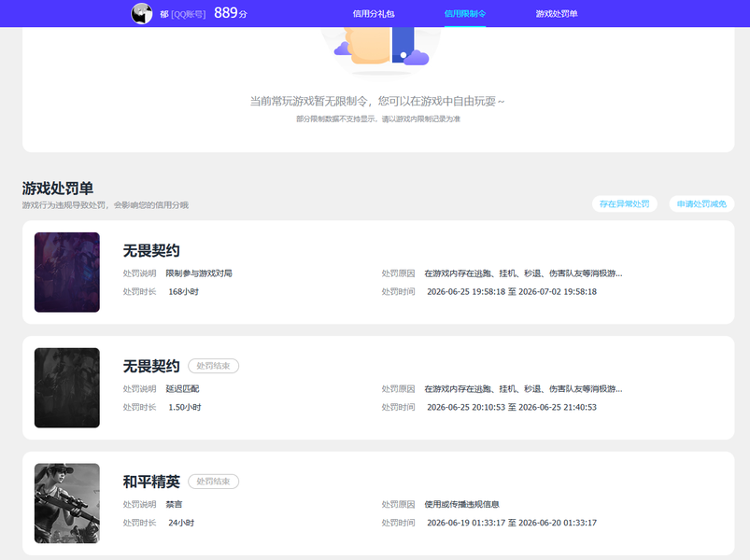This screenshot has height=560, width=750.
Task: Click the 延迟匹配 description
Action: 182,389
